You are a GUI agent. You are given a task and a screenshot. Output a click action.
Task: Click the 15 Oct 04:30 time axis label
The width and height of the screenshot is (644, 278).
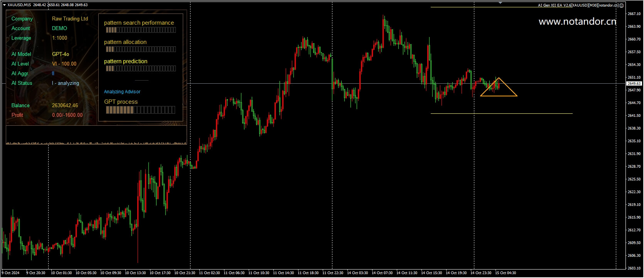(506, 273)
